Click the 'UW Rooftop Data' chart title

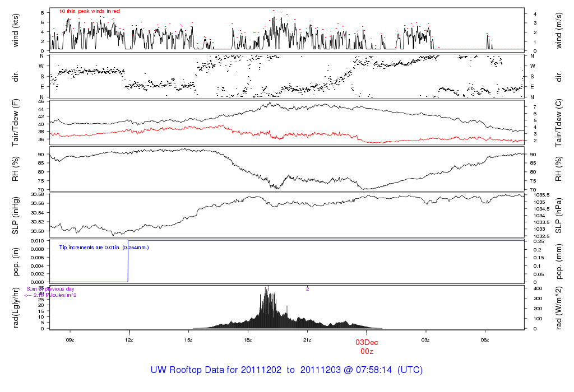286,370
